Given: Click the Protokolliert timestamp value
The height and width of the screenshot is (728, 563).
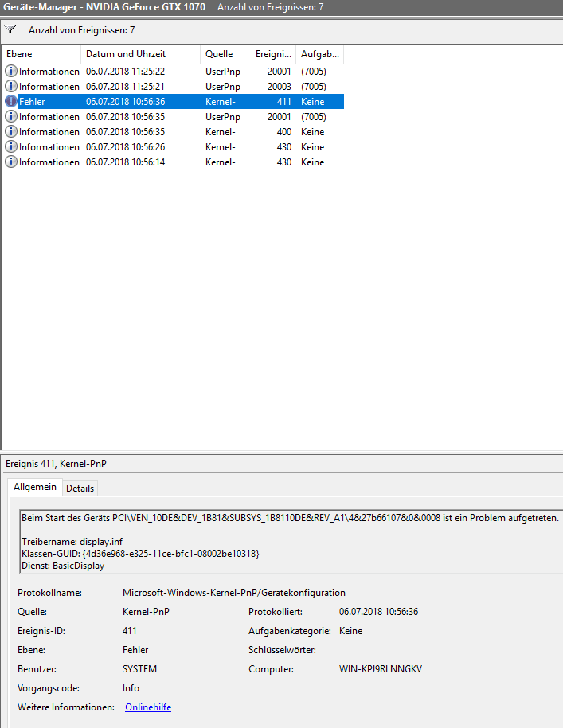Looking at the screenshot, I should tap(378, 612).
